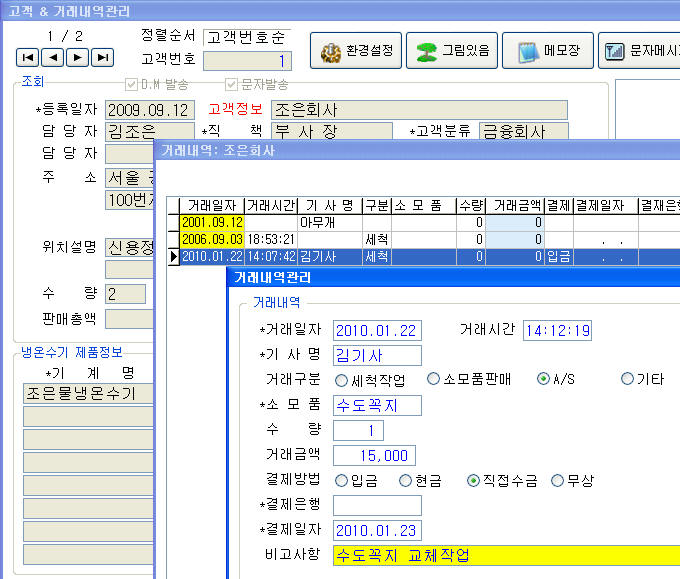Jump to the last record button
The height and width of the screenshot is (579, 680).
(102, 57)
